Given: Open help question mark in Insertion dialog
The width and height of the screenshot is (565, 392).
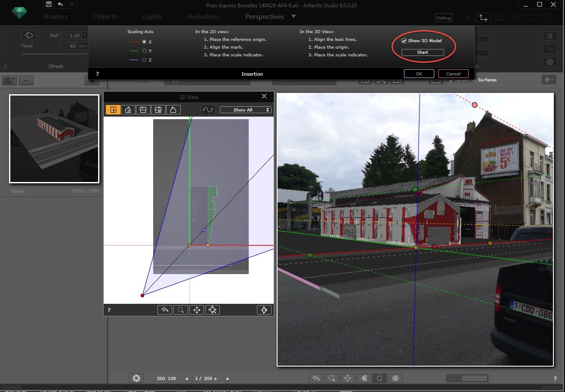Looking at the screenshot, I should click(x=98, y=74).
